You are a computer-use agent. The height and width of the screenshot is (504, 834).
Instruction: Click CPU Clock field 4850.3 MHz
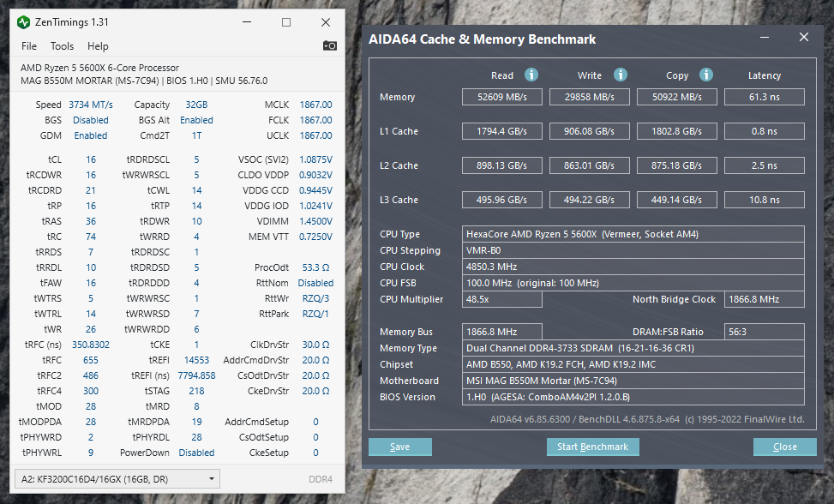click(x=633, y=267)
